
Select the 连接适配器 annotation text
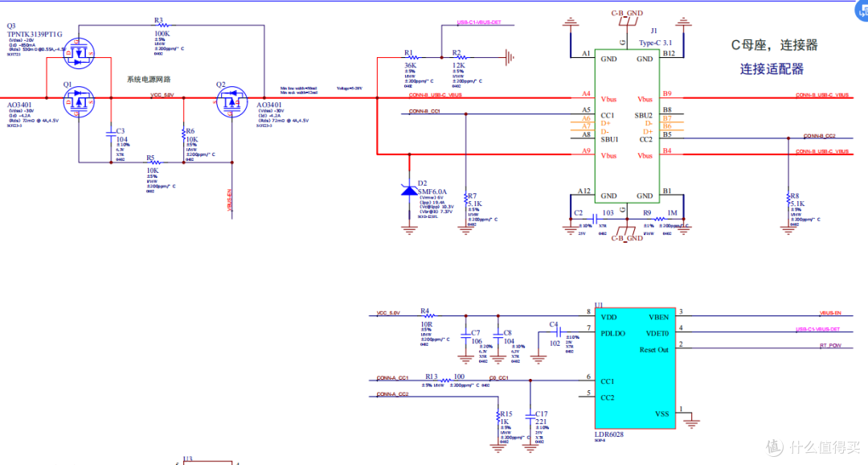[772, 70]
